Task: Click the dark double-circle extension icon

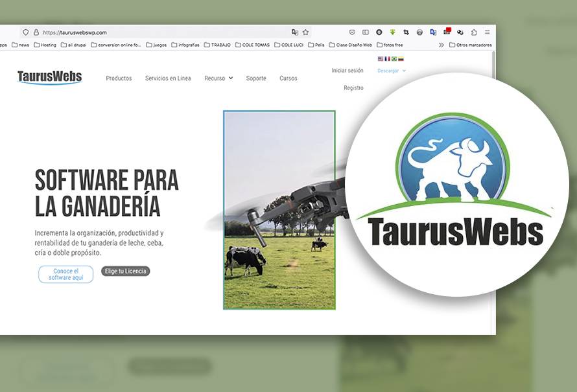Action: pos(460,32)
